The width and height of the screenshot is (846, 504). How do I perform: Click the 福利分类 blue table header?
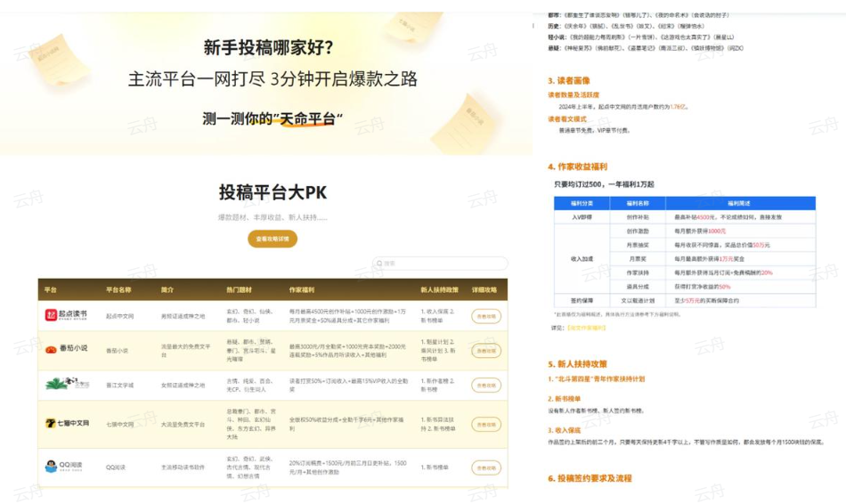(582, 203)
